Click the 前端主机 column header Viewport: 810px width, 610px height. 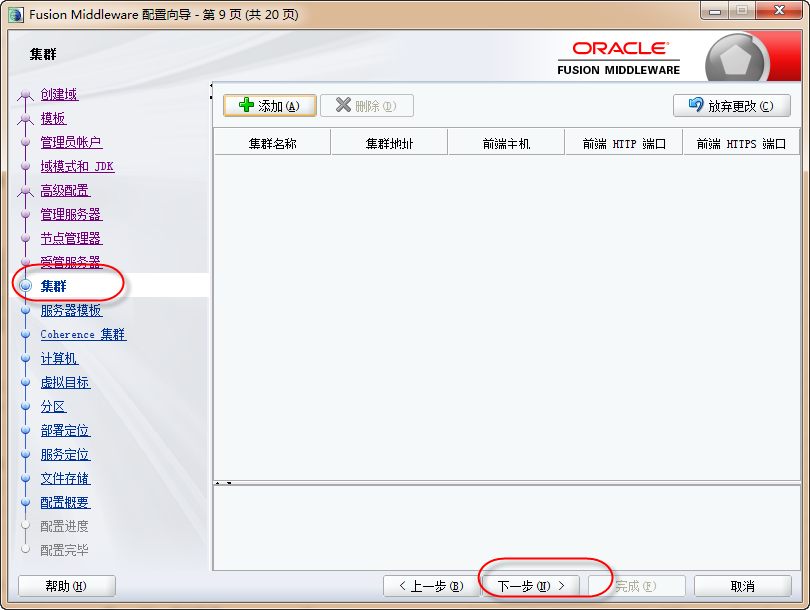point(506,144)
